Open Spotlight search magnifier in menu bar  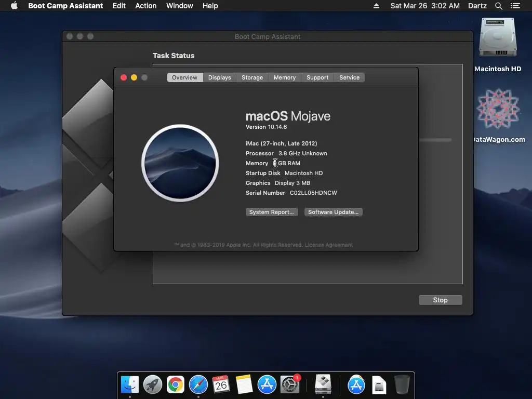pos(498,6)
